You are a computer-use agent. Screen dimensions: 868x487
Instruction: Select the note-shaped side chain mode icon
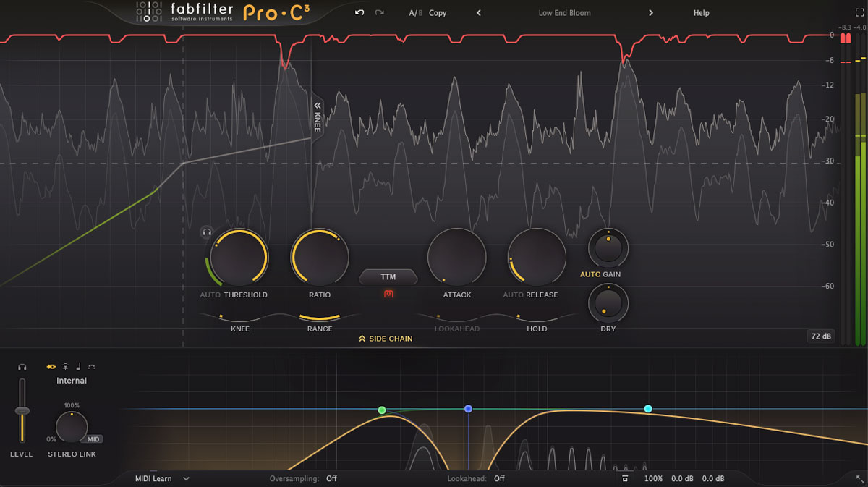click(x=78, y=367)
